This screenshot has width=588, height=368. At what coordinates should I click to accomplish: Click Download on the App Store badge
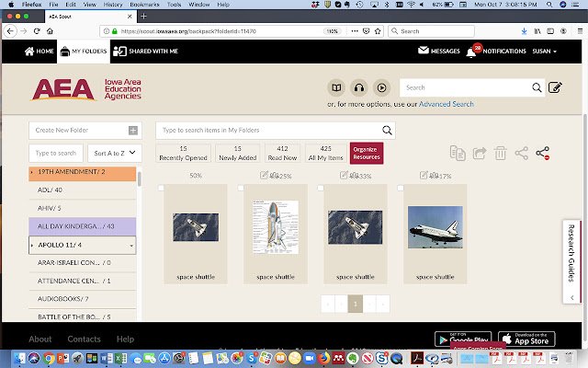point(526,339)
